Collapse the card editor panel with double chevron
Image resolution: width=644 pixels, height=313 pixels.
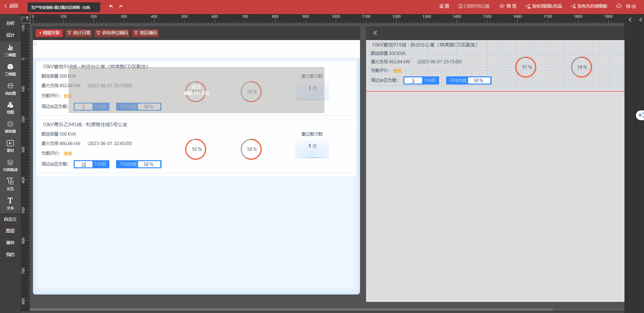click(375, 33)
